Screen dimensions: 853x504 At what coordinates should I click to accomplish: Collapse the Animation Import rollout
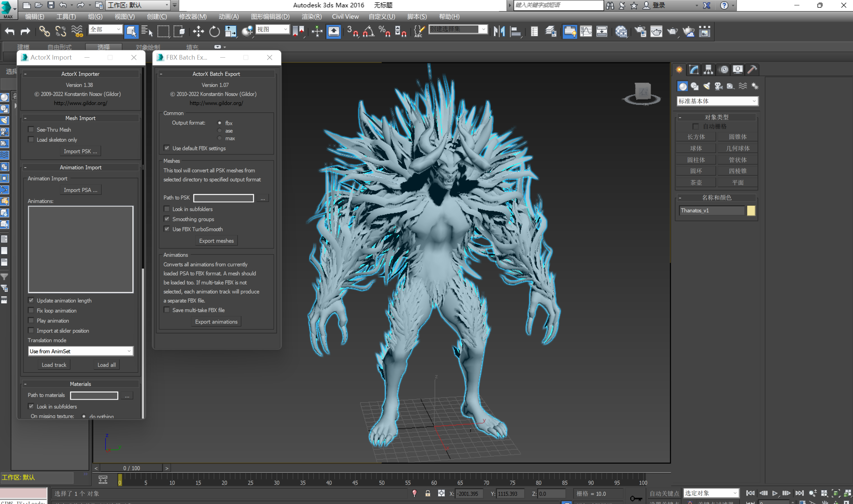80,167
